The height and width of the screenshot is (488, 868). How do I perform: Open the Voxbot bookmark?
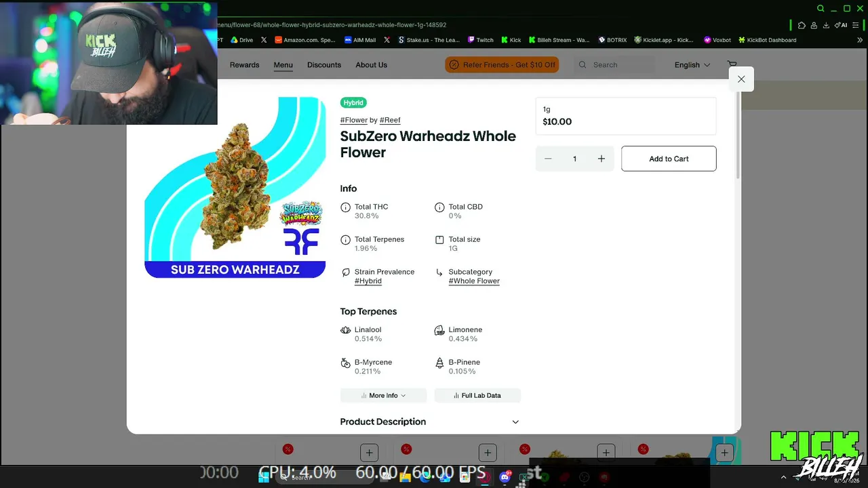(x=717, y=40)
